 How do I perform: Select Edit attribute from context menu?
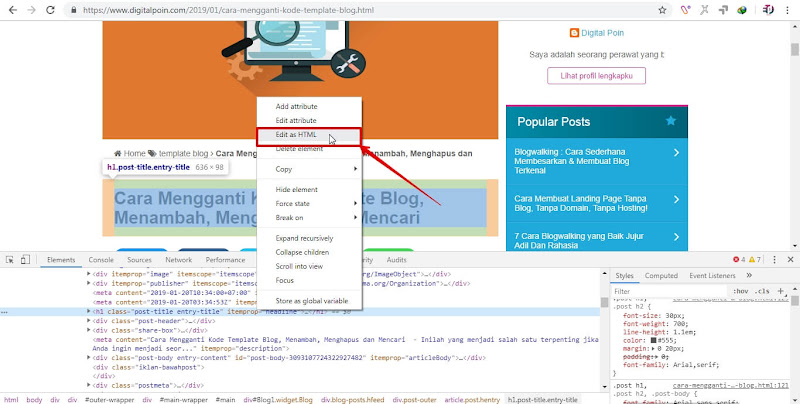[x=310, y=120]
